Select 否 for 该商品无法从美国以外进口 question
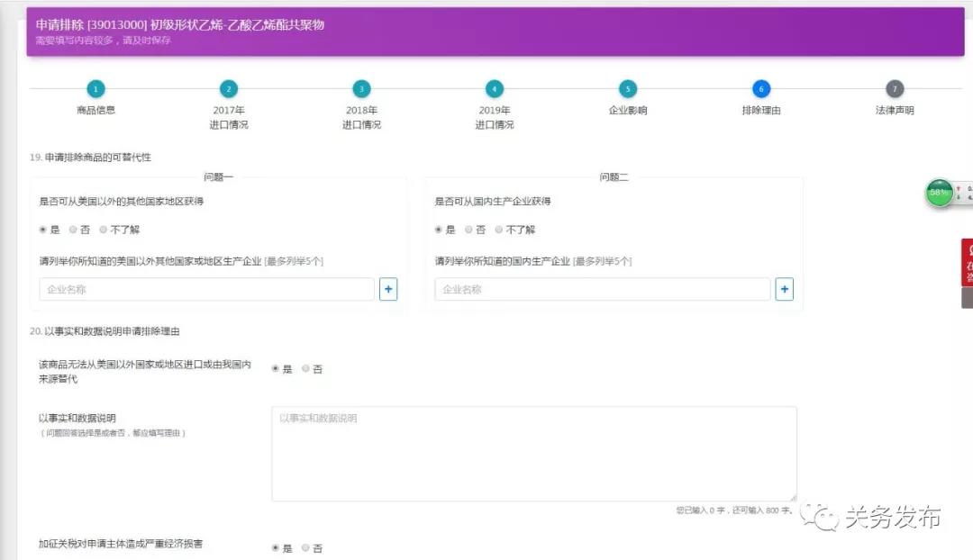973x560 pixels. (x=306, y=369)
